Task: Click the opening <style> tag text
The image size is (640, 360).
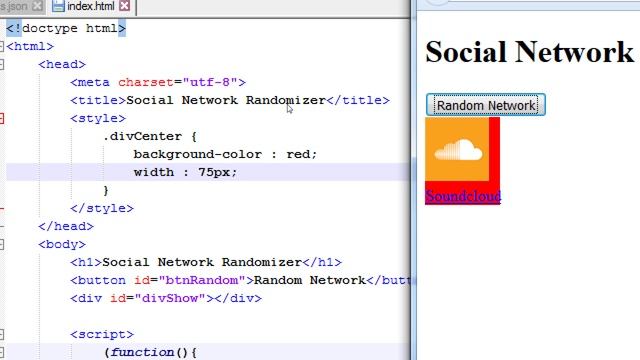Action: tap(98, 118)
